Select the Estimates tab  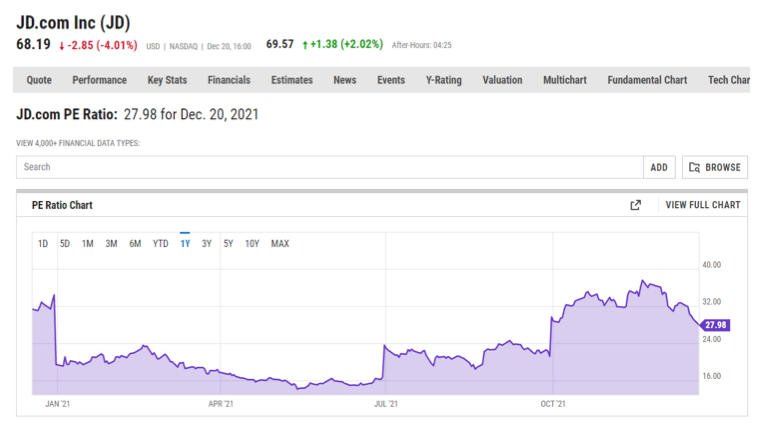292,80
